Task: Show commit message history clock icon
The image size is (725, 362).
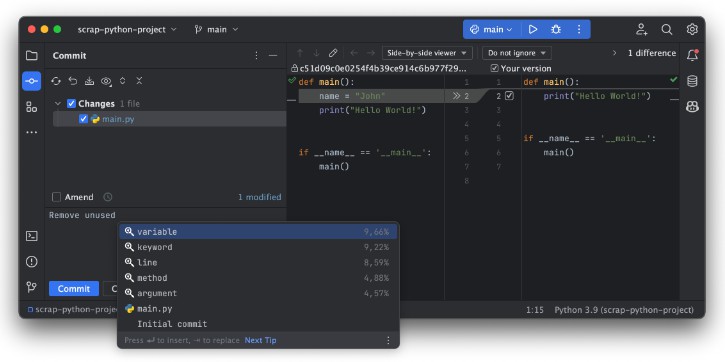Action: (108, 197)
